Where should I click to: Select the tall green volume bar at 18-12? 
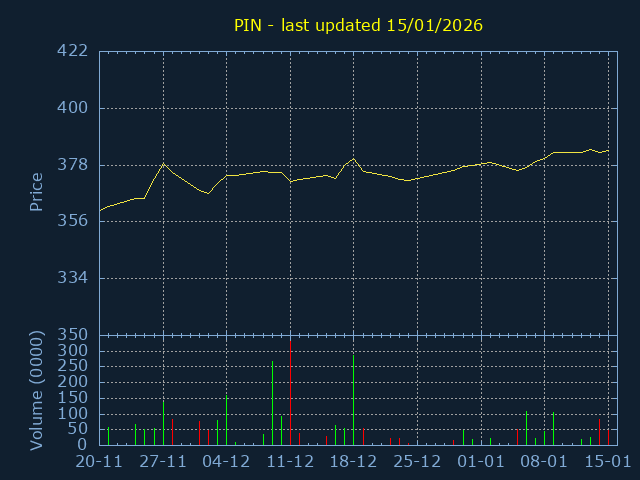[353, 400]
